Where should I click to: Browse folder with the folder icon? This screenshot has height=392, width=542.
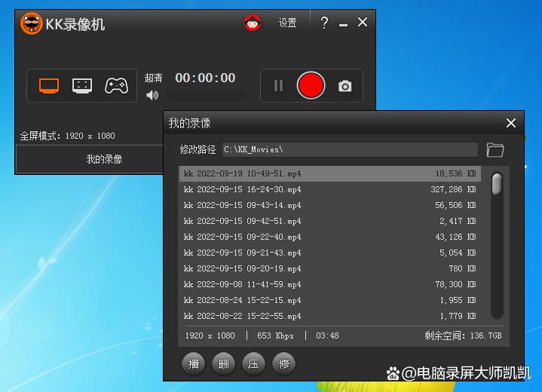(x=495, y=150)
